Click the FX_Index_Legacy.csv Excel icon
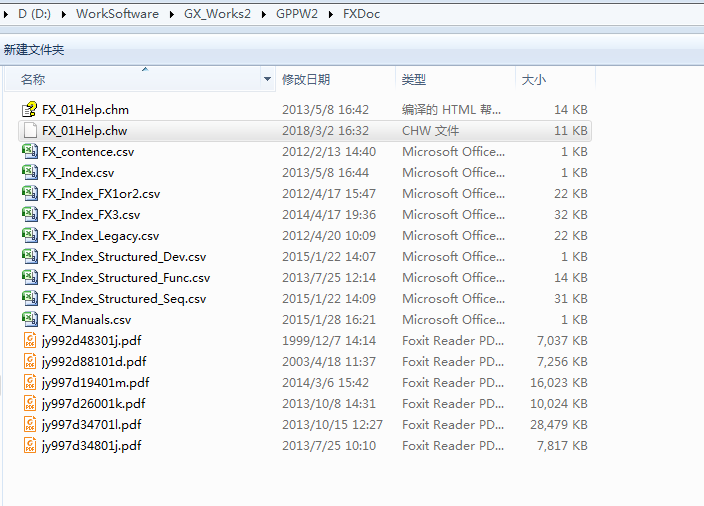The image size is (704, 506). (29, 236)
